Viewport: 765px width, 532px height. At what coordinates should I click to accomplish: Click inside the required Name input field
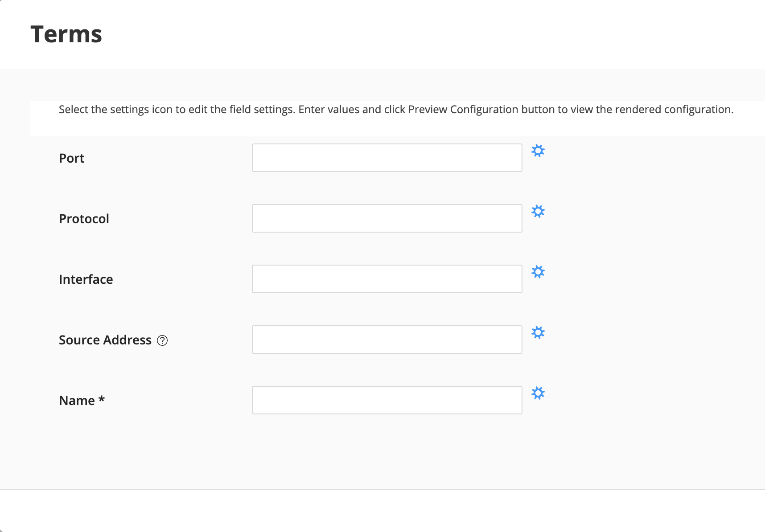click(x=387, y=400)
